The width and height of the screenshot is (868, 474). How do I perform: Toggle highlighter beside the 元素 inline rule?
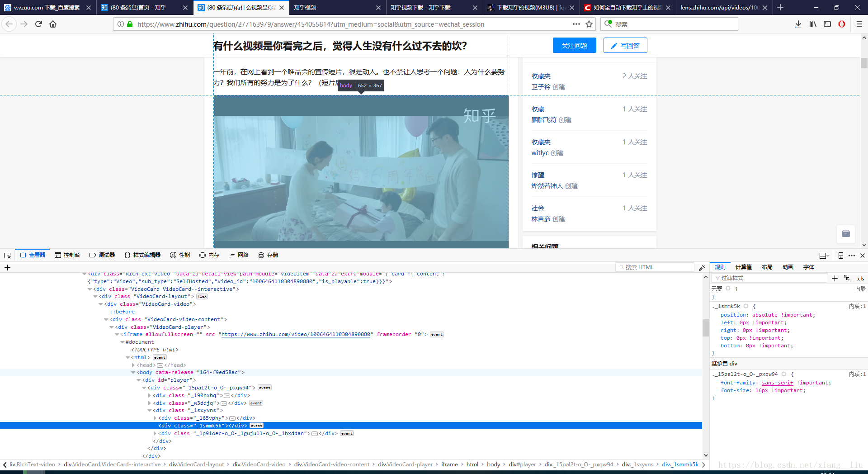[728, 289]
